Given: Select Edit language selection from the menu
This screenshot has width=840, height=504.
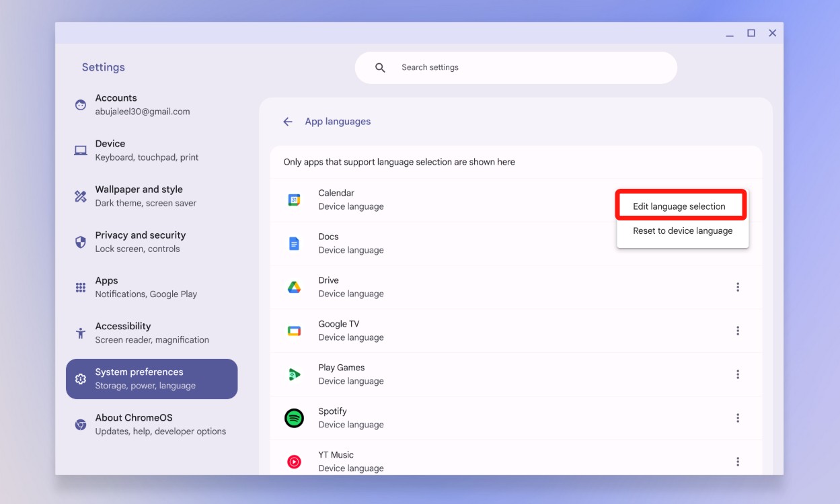Looking at the screenshot, I should pyautogui.click(x=681, y=206).
